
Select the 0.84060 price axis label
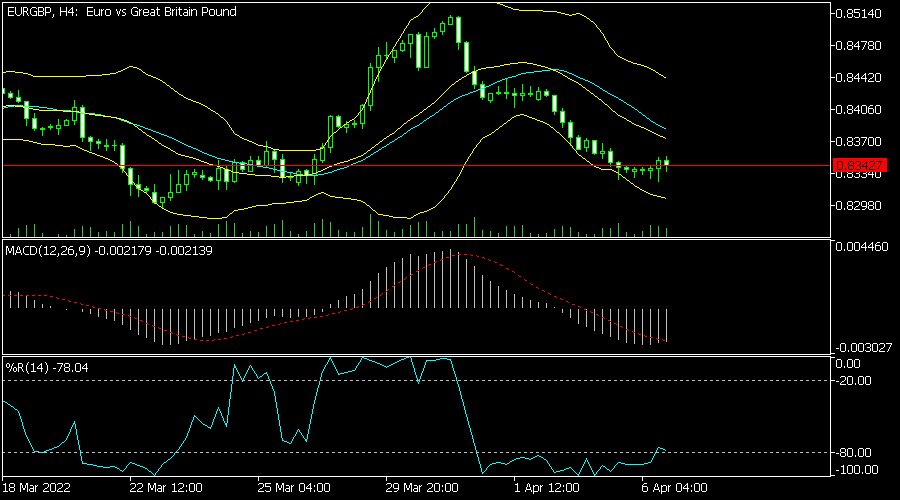861,110
